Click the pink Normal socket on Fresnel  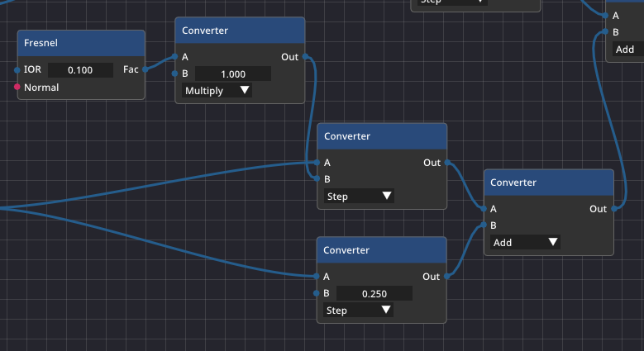coord(17,87)
